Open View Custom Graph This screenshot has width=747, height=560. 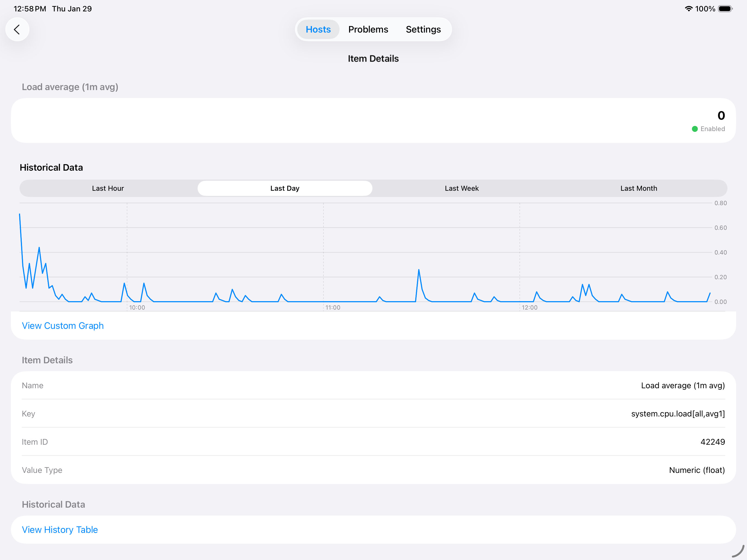click(x=63, y=325)
